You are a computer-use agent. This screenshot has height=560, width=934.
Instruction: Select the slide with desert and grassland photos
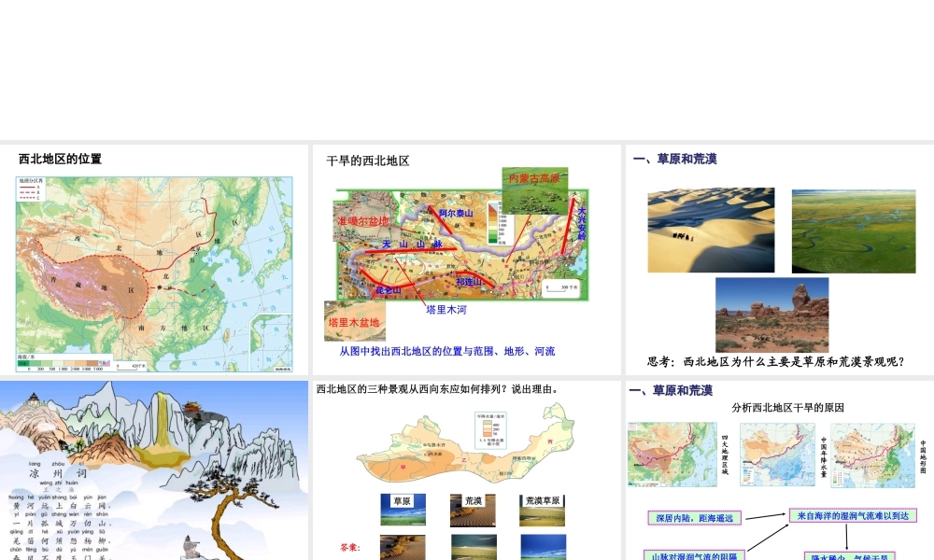click(x=780, y=259)
